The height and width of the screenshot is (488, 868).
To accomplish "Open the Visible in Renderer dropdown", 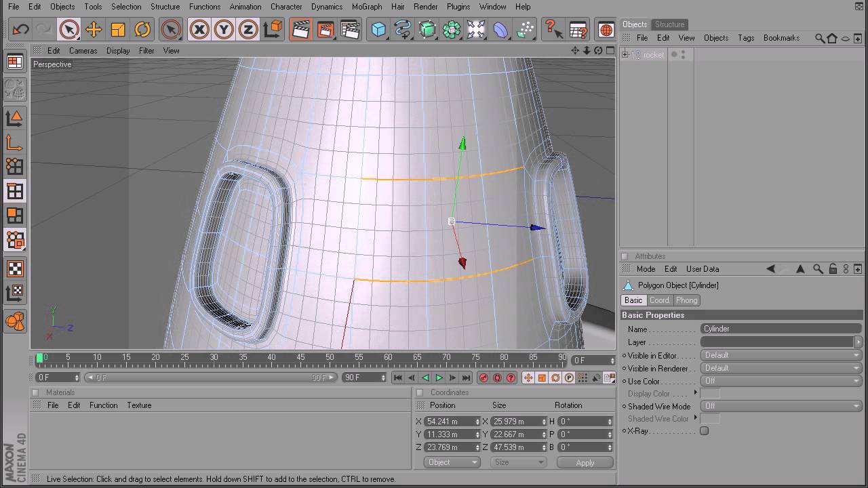I will [x=781, y=368].
